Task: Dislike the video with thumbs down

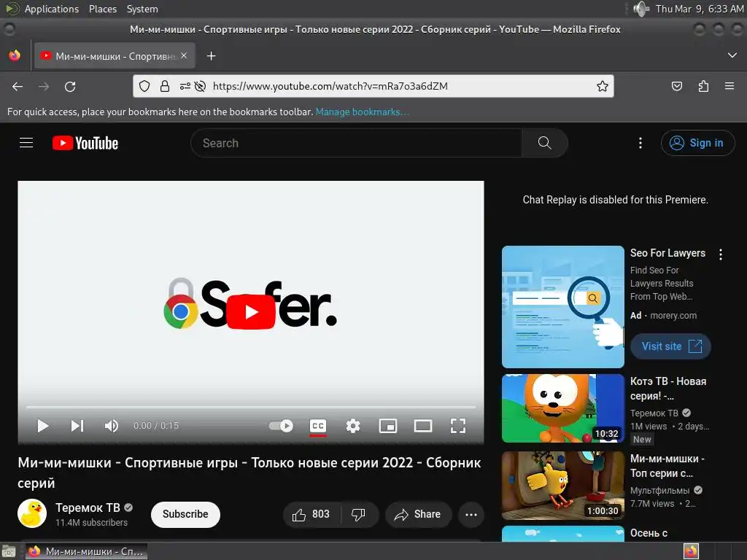Action: click(x=358, y=514)
